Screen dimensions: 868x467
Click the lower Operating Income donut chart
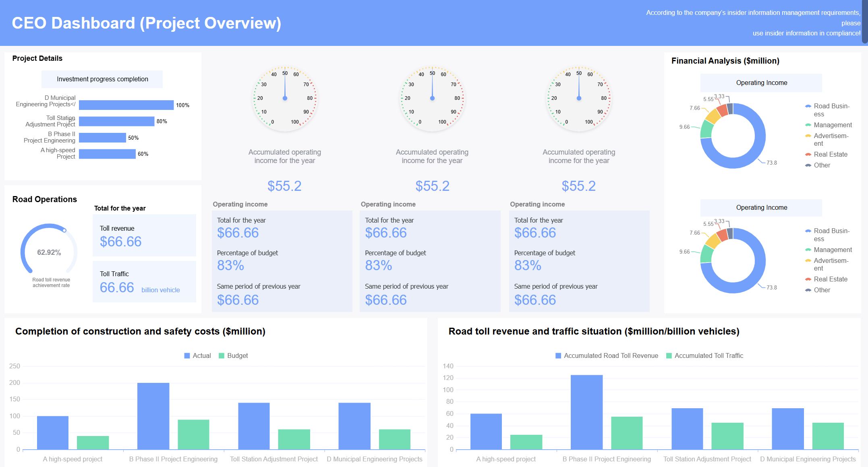click(733, 260)
